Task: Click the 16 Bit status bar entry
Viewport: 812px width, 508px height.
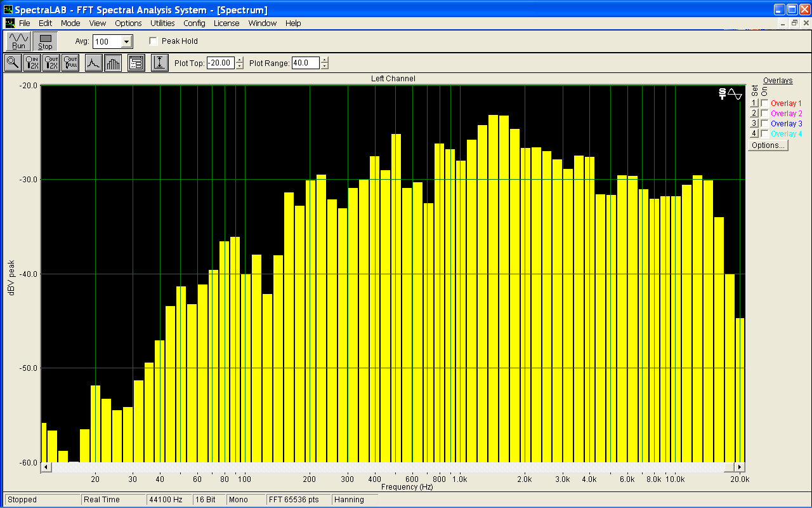Action: (x=209, y=500)
